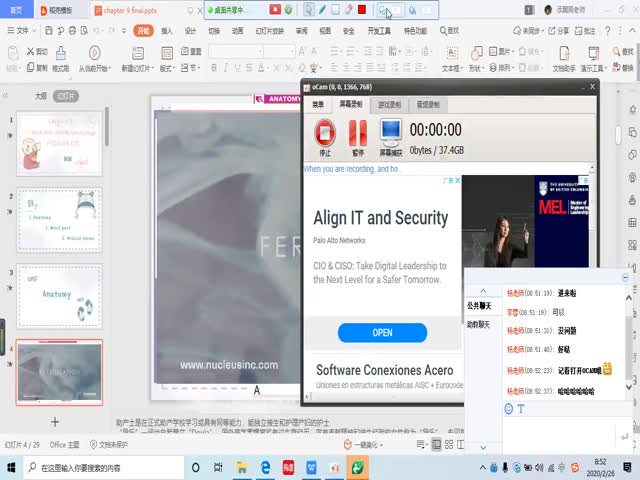Viewport: 640px width, 480px height.
Task: Click the 批注 comment button
Action: [x=585, y=31]
